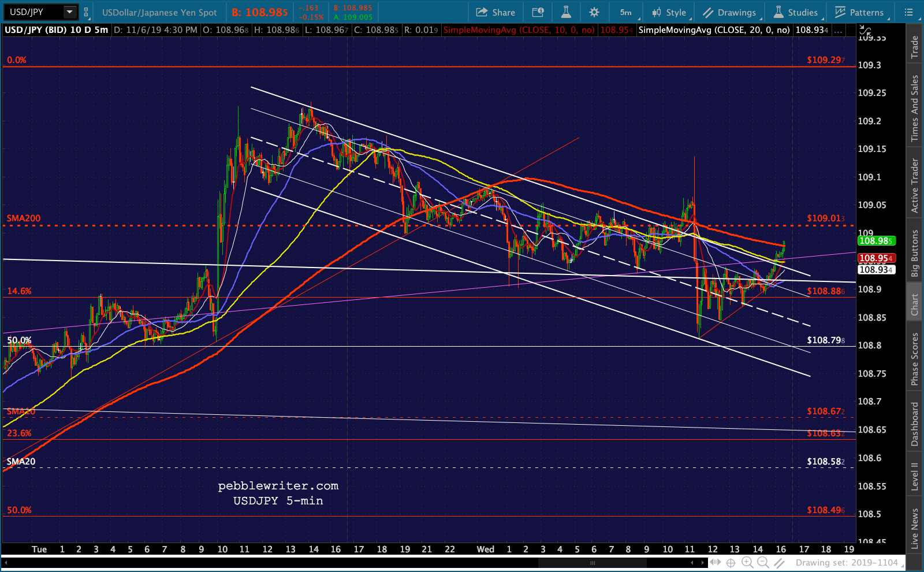924x572 pixels.
Task: Activate the crosshair pointer tool
Action: point(731,563)
